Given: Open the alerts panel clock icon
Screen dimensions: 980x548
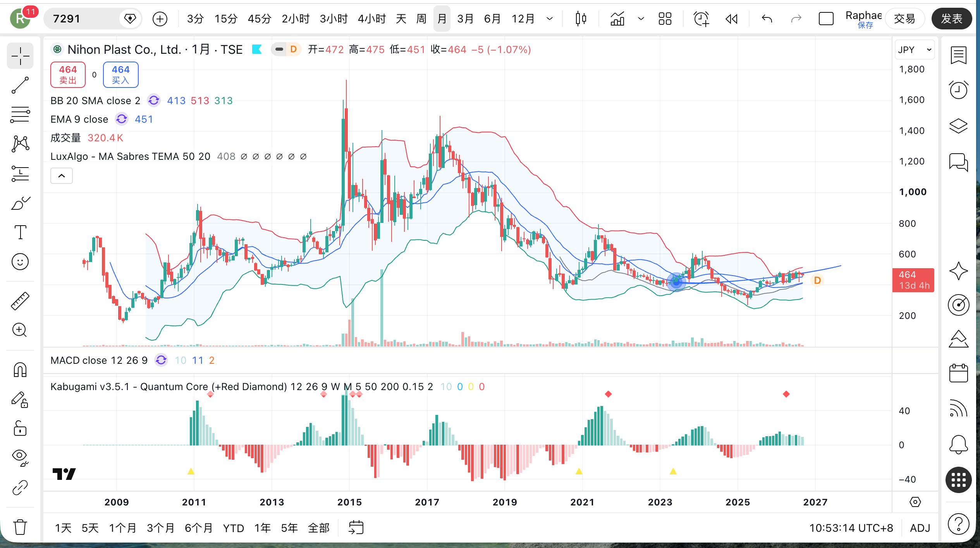Looking at the screenshot, I should tap(958, 90).
